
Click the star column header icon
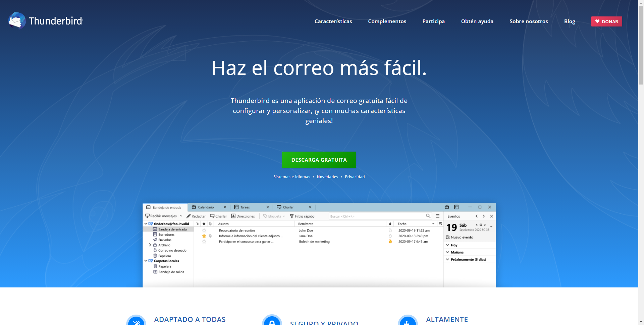point(204,224)
